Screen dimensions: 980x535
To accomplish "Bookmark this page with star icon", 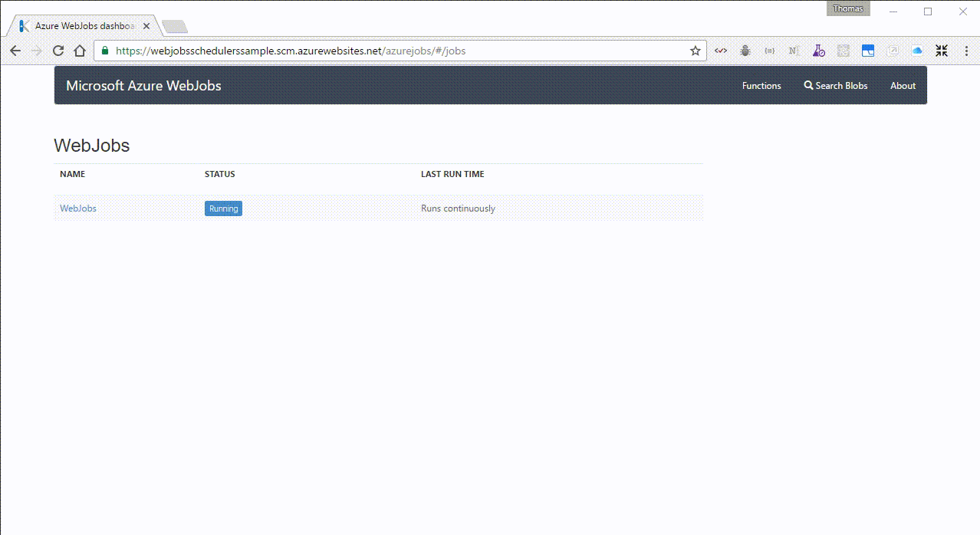I will tap(696, 51).
